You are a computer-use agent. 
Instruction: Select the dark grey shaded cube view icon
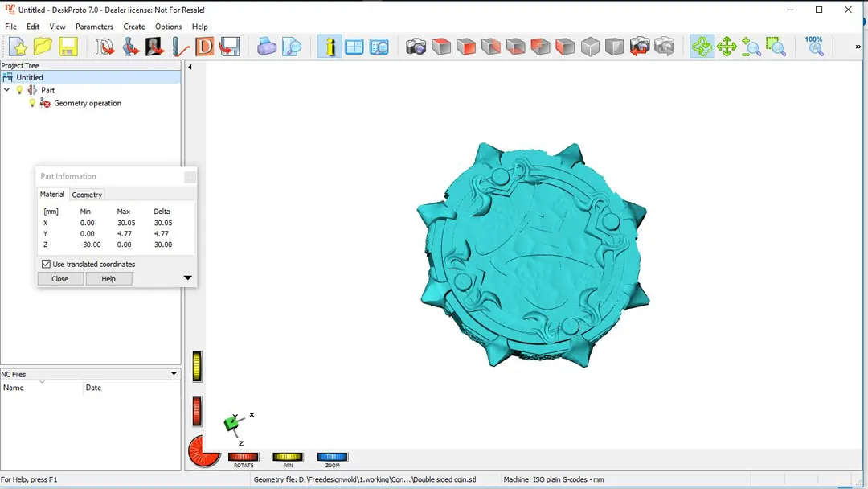tap(615, 47)
